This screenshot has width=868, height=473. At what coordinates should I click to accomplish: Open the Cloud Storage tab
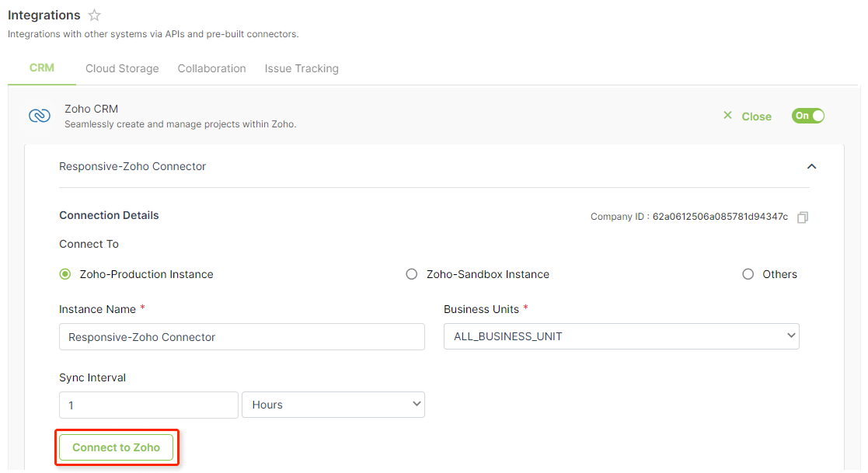pyautogui.click(x=122, y=68)
